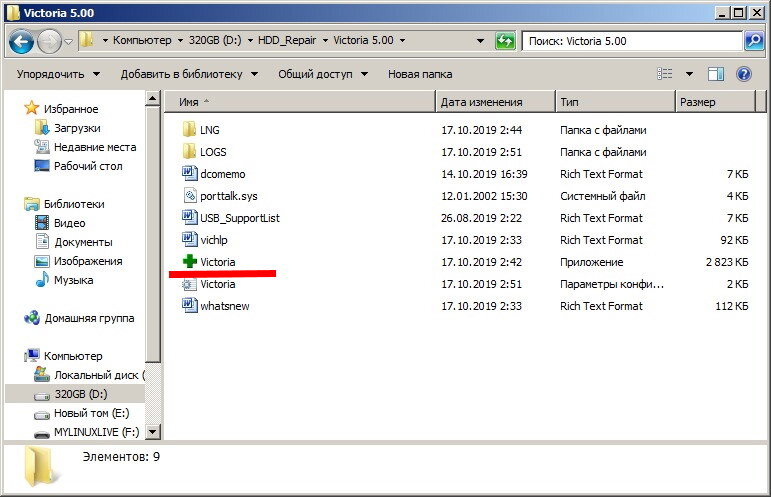The image size is (771, 497).
Task: Open recent pages dropdown beside Forward arrow
Action: pyautogui.click(x=68, y=42)
